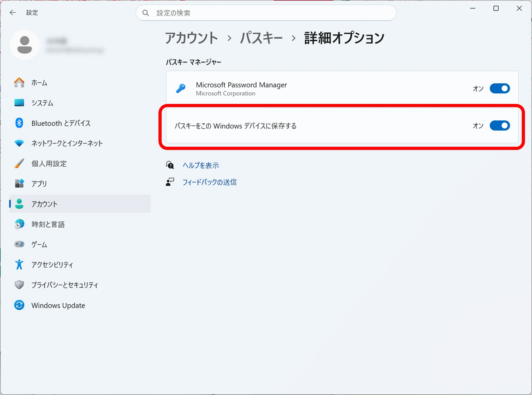The width and height of the screenshot is (532, 395).
Task: Go to アカウント breadcrumb level
Action: (x=192, y=38)
